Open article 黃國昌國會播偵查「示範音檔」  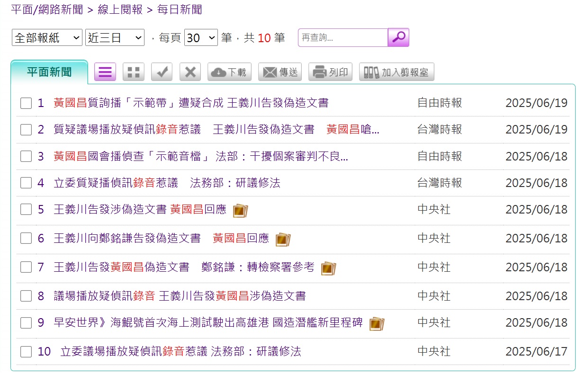(201, 156)
